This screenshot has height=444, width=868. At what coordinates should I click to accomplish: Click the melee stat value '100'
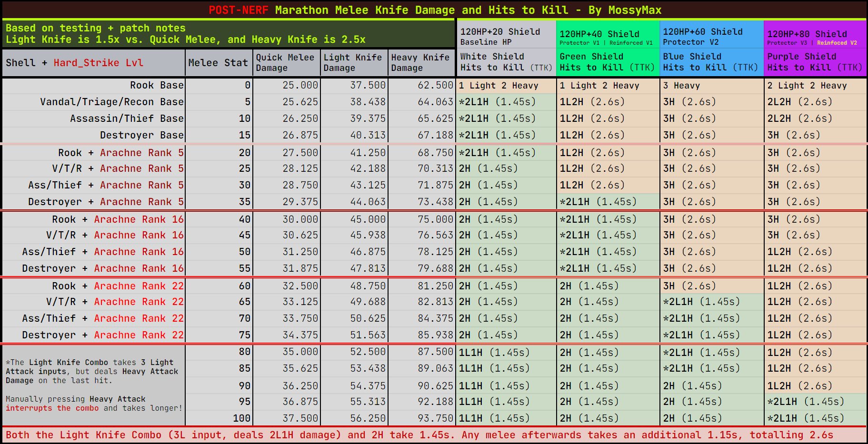pyautogui.click(x=242, y=418)
